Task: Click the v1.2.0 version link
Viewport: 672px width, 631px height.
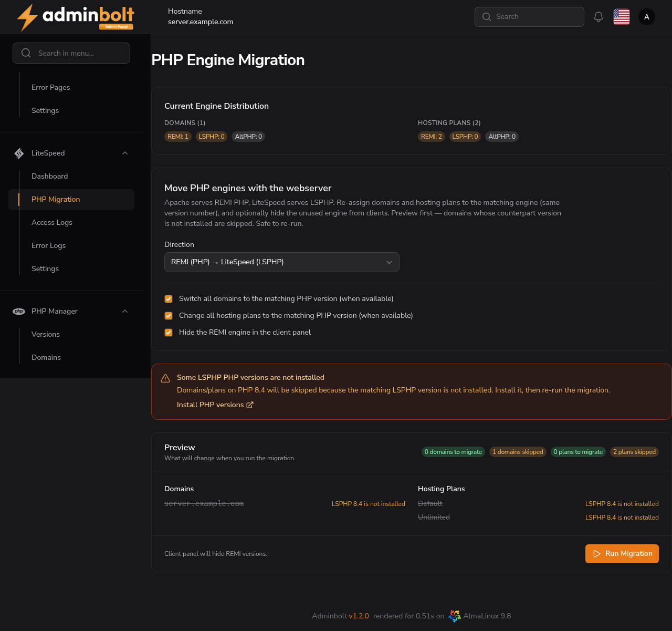Action: pos(359,616)
